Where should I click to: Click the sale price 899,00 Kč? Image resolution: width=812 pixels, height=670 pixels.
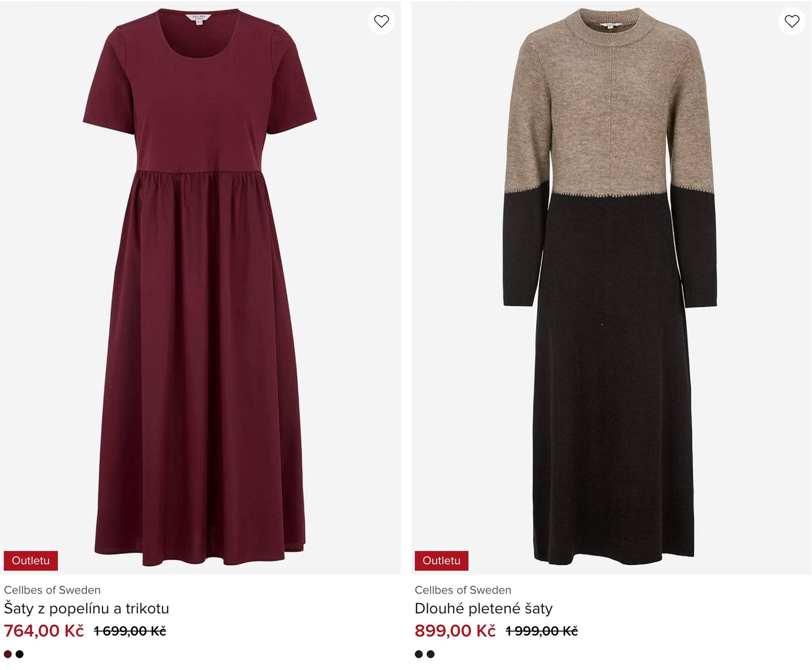pos(455,631)
